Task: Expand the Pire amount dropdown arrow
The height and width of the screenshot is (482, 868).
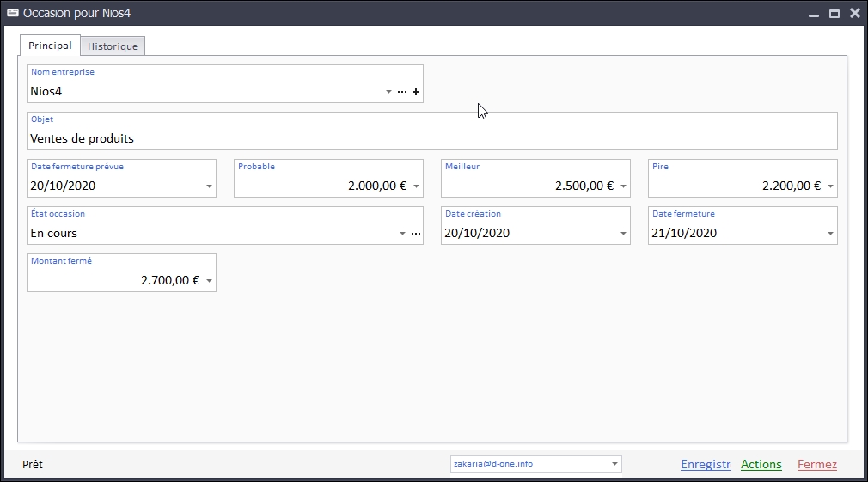Action: click(x=830, y=186)
